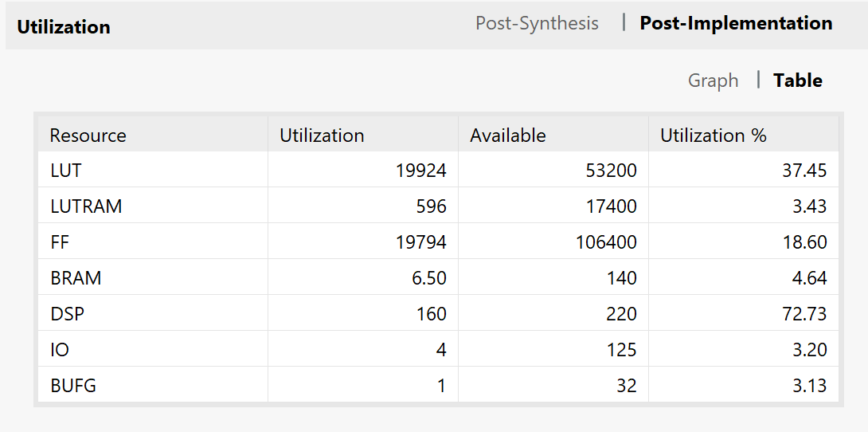Switch to Graph view
This screenshot has height=432, width=868.
pyautogui.click(x=713, y=81)
